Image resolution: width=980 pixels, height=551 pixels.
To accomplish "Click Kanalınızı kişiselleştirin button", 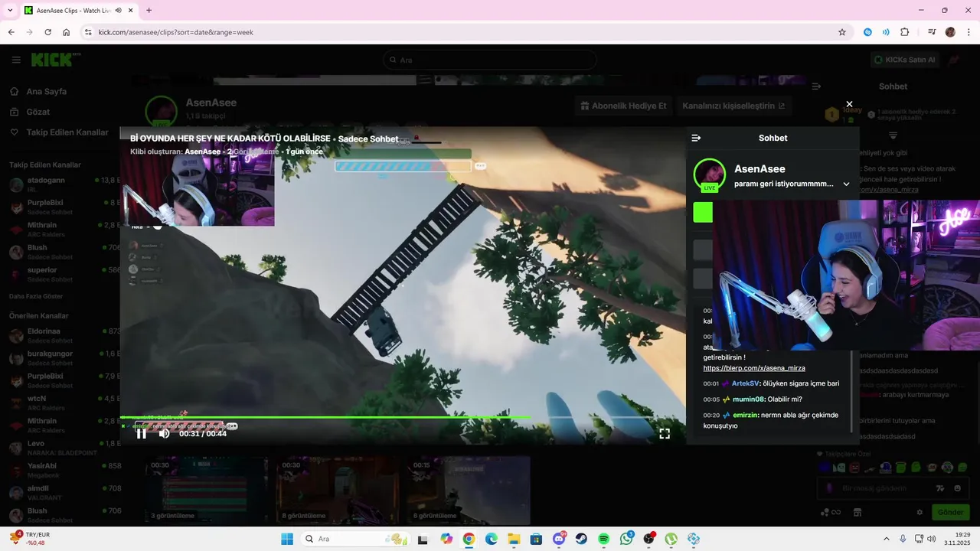I will pyautogui.click(x=733, y=106).
